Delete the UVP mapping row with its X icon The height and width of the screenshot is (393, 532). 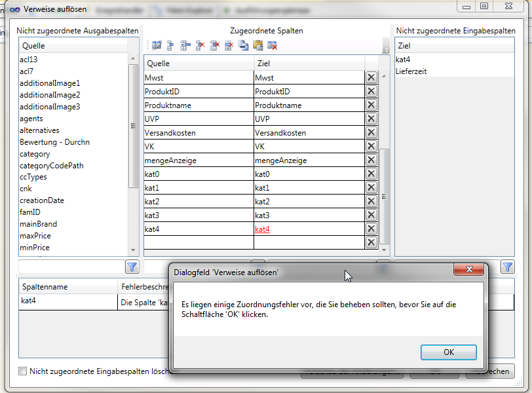(x=371, y=119)
